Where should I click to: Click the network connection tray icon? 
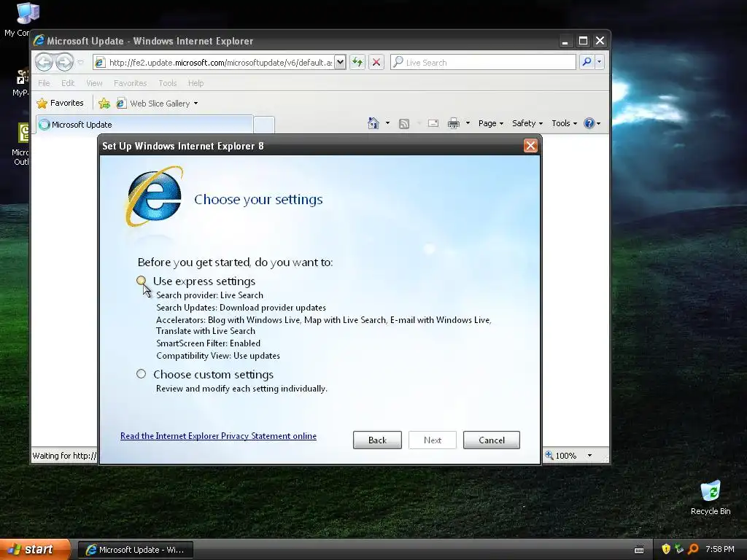pyautogui.click(x=679, y=549)
